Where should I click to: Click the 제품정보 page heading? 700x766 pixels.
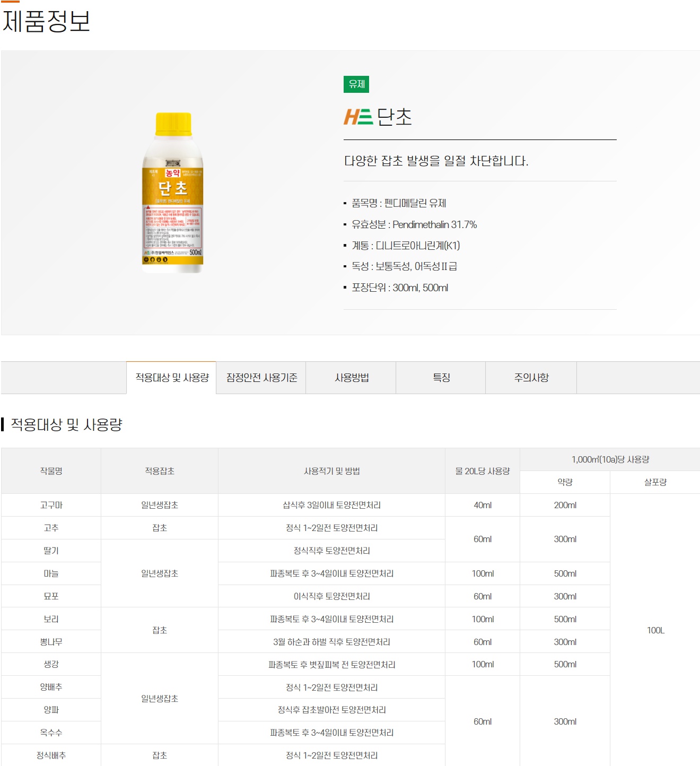tap(47, 21)
